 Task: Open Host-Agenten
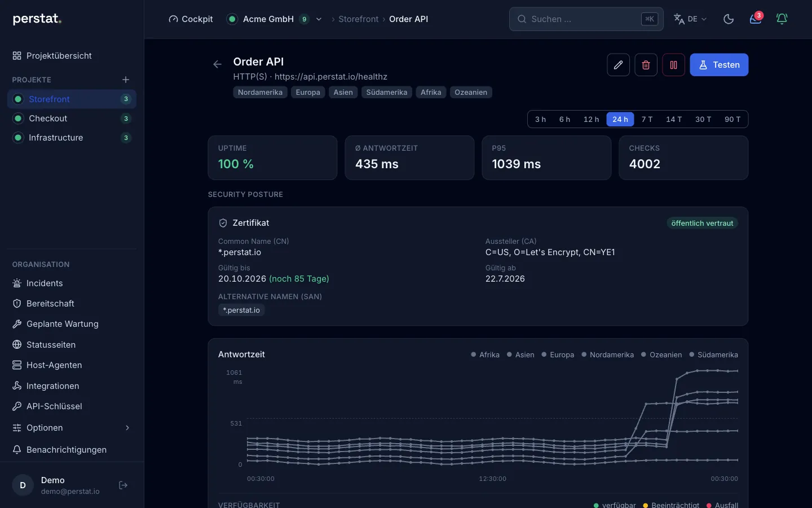point(72,365)
